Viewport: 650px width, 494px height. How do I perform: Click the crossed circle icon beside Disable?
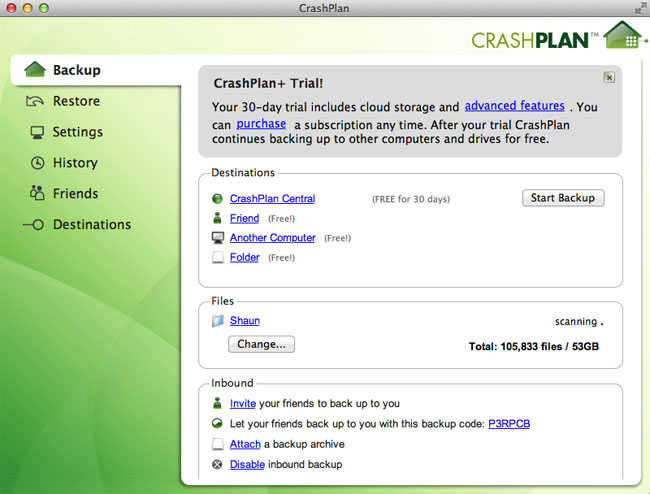pyautogui.click(x=217, y=465)
